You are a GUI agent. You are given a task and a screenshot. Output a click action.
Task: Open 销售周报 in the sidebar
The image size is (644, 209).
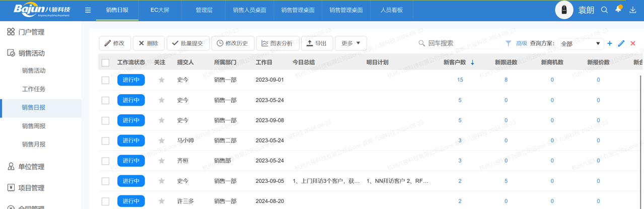pos(34,126)
